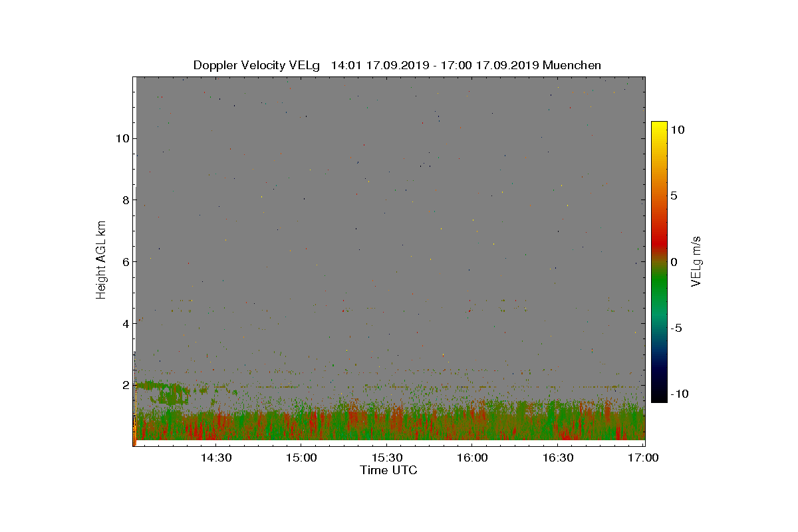The image size is (798, 532).
Task: Click the colorbar value -5
Action: (x=676, y=328)
